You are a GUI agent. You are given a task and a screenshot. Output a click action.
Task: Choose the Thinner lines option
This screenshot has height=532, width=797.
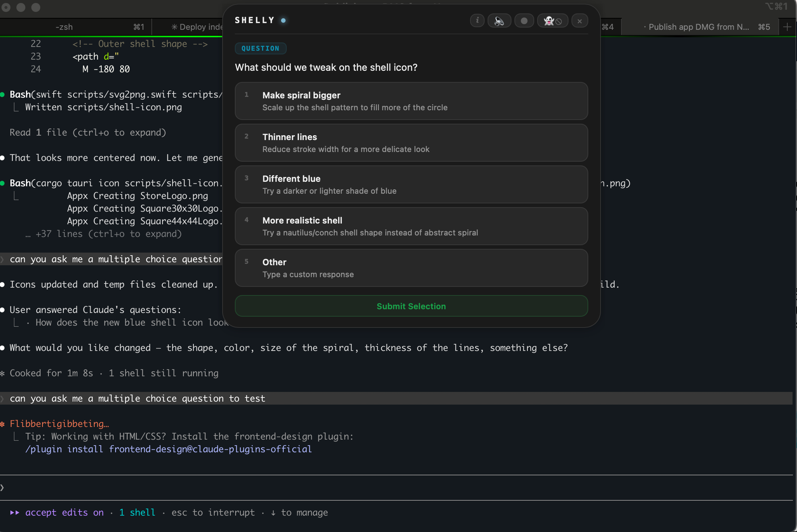411,143
